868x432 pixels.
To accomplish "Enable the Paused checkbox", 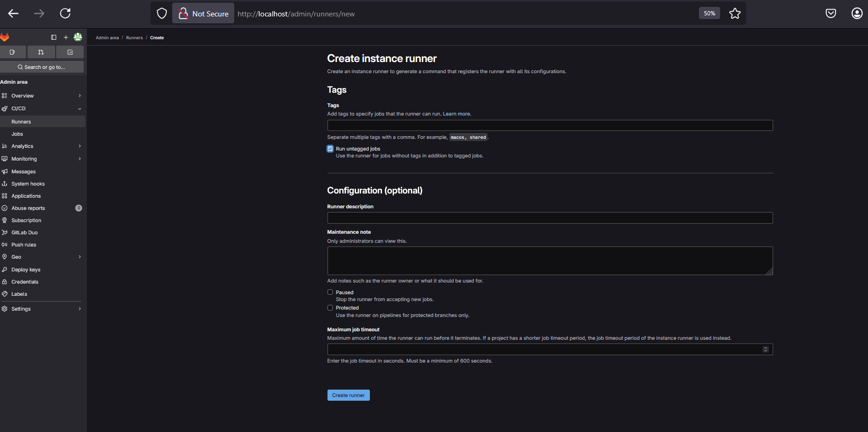I will point(330,293).
